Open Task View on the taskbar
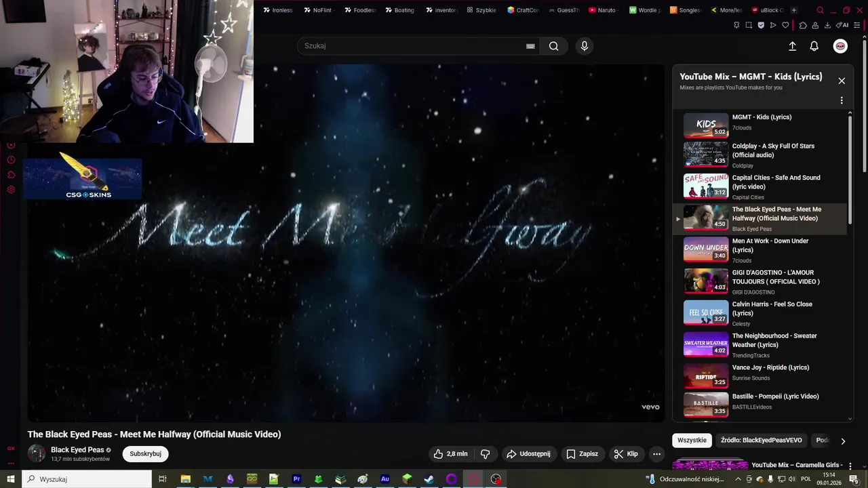 click(x=163, y=479)
